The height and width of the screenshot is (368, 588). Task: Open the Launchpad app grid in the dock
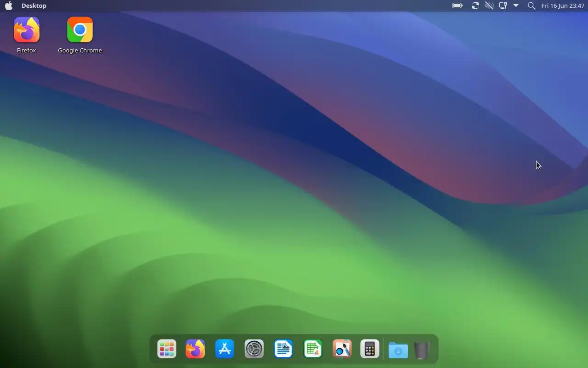point(166,349)
